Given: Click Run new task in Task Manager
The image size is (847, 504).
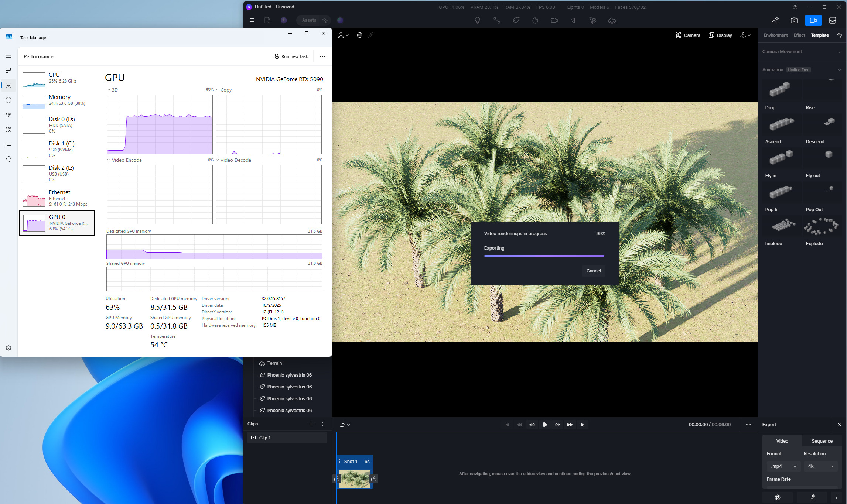Looking at the screenshot, I should click(290, 56).
